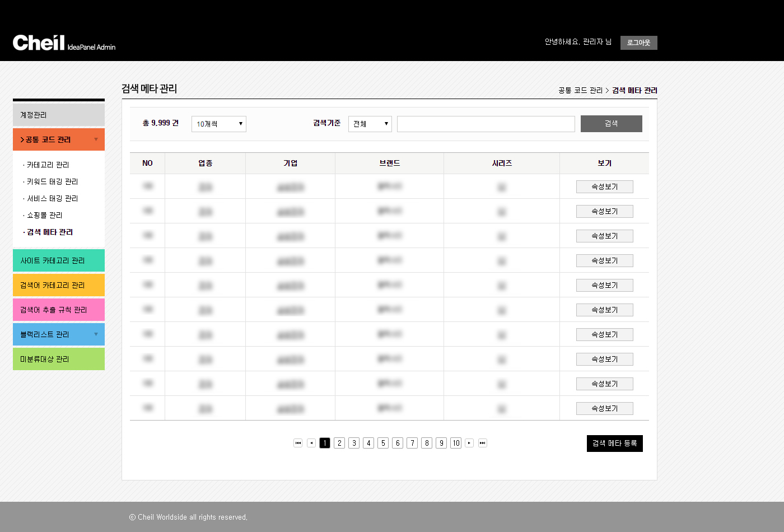Click the 검색 메타 등록 button
The width and height of the screenshot is (784, 532).
click(614, 444)
